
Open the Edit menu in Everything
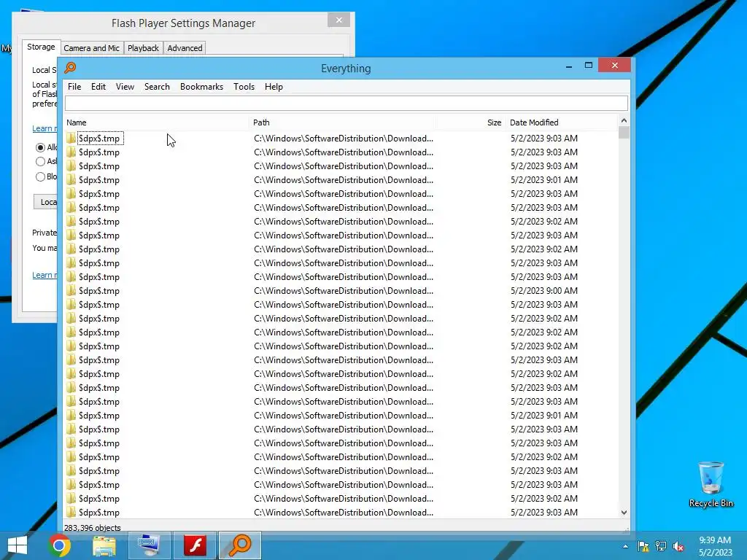pyautogui.click(x=98, y=87)
